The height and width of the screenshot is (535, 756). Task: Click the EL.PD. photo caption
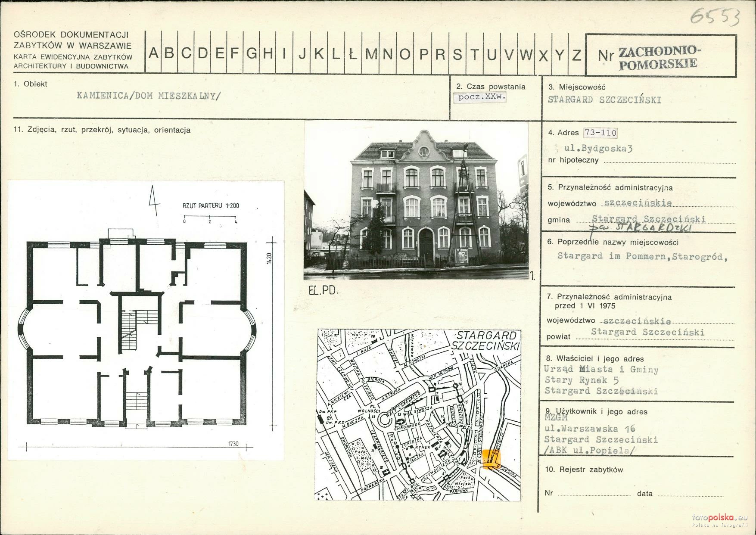tap(324, 291)
